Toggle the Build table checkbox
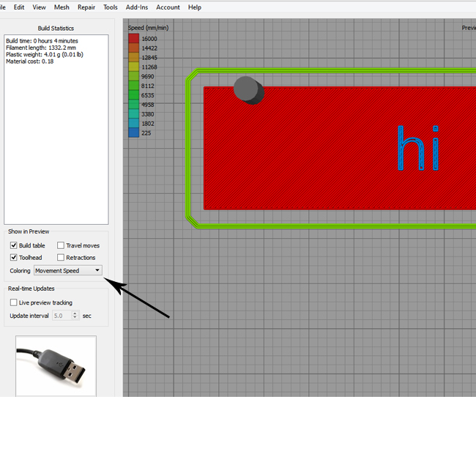476x476 pixels. point(14,245)
